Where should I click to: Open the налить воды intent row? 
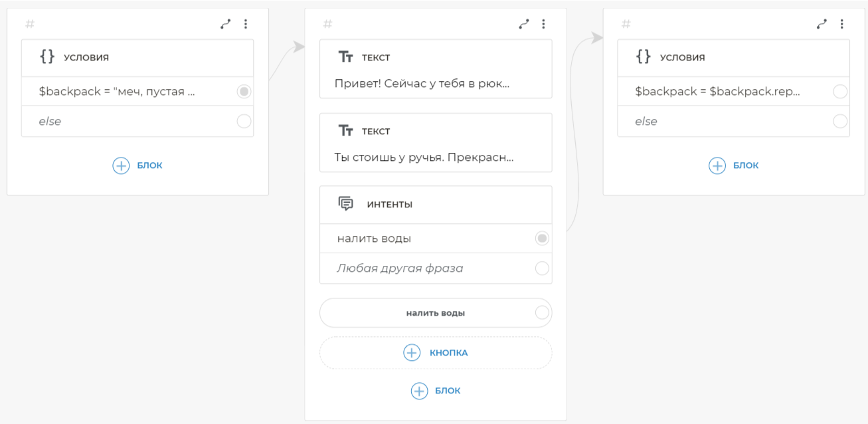click(425, 239)
